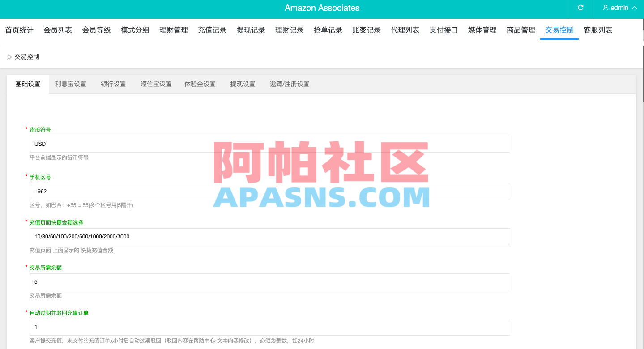Click the user avatar icon beside admin
The image size is (644, 349).
(606, 8)
